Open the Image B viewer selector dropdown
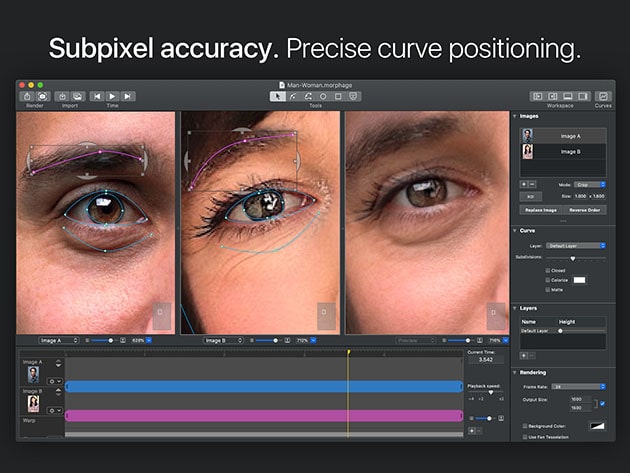 click(223, 340)
